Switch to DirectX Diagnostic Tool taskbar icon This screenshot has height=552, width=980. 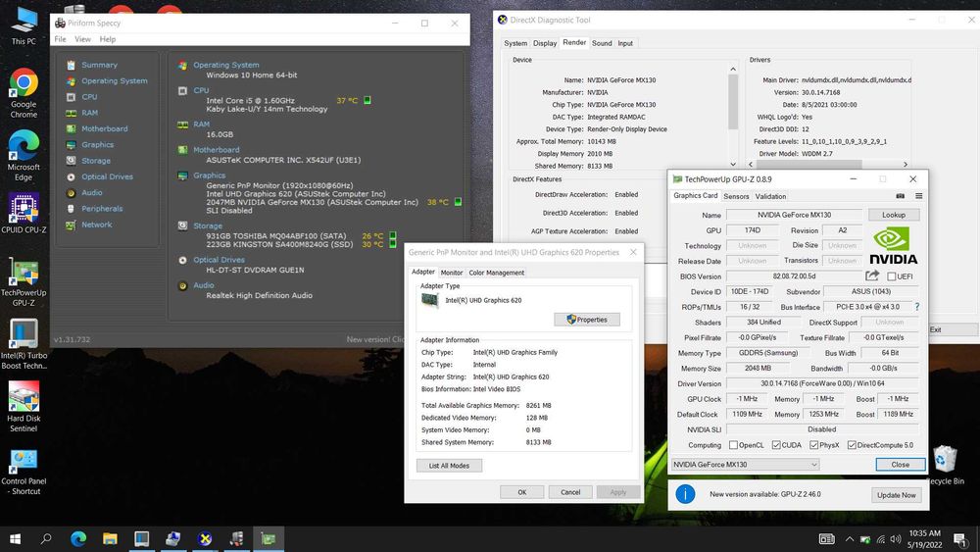[x=205, y=538]
